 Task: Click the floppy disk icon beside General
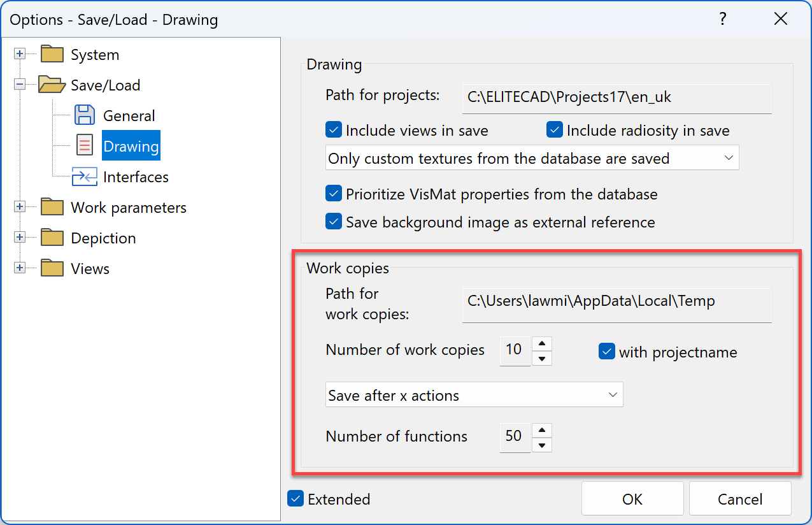click(x=85, y=115)
